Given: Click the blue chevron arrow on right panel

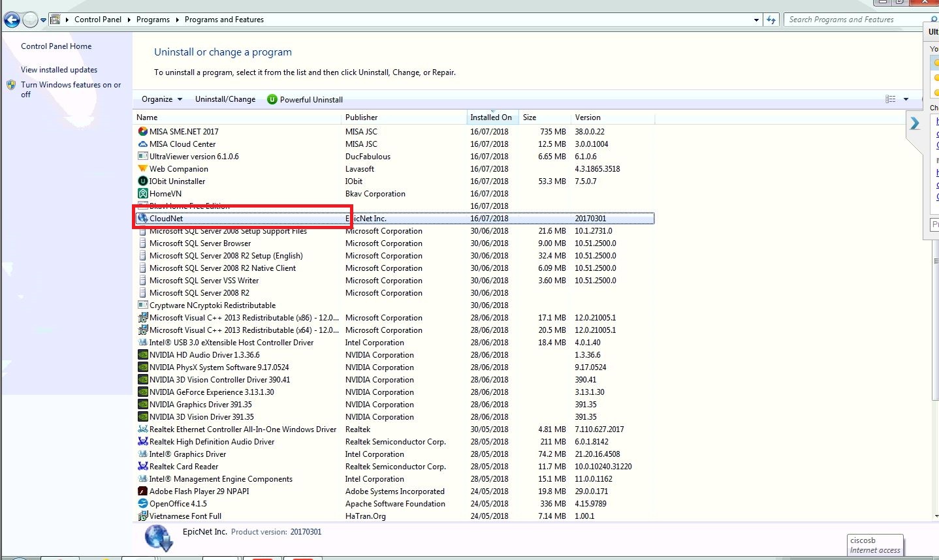Looking at the screenshot, I should pos(915,123).
